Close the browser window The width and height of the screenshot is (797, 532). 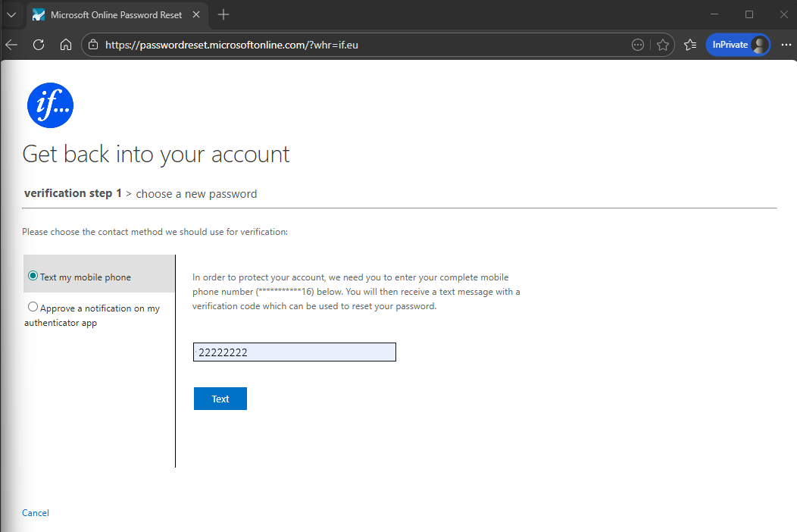tap(784, 14)
